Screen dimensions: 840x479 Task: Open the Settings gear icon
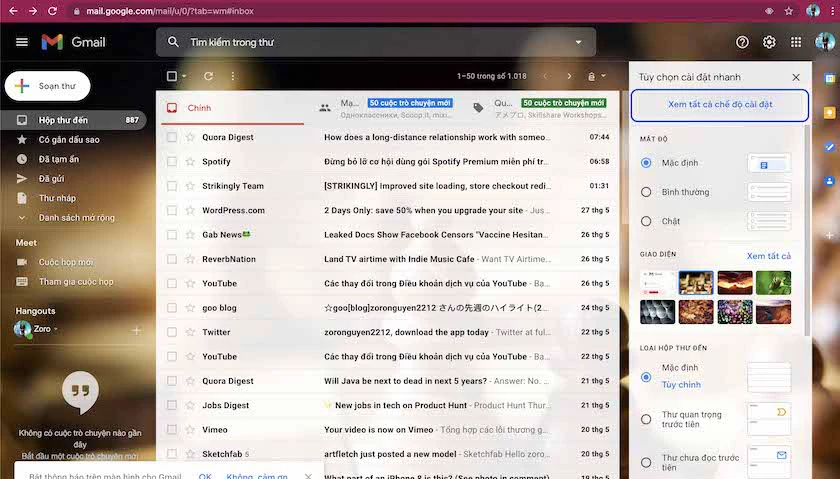coord(769,42)
